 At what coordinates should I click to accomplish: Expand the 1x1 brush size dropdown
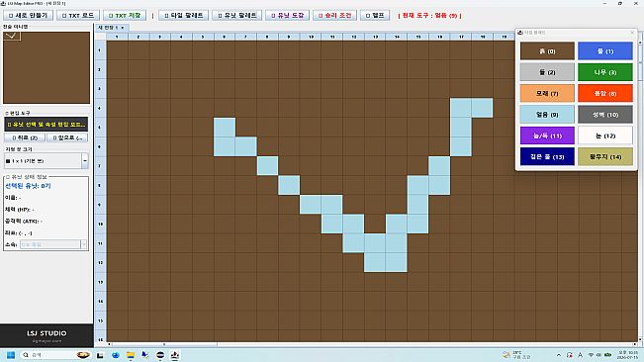[x=85, y=161]
